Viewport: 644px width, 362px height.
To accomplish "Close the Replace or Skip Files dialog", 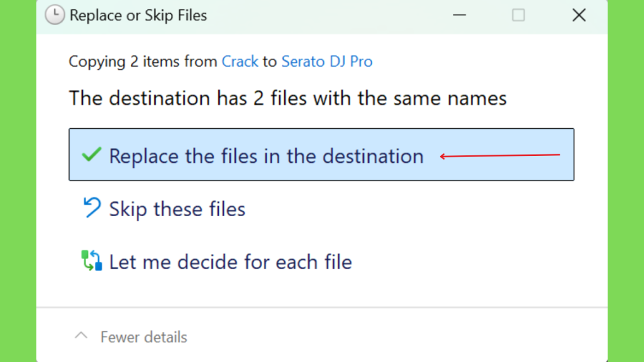I will click(579, 15).
